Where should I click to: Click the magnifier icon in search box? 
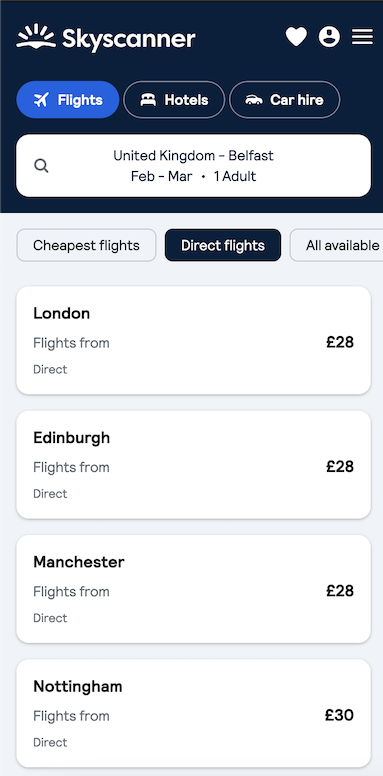click(42, 166)
